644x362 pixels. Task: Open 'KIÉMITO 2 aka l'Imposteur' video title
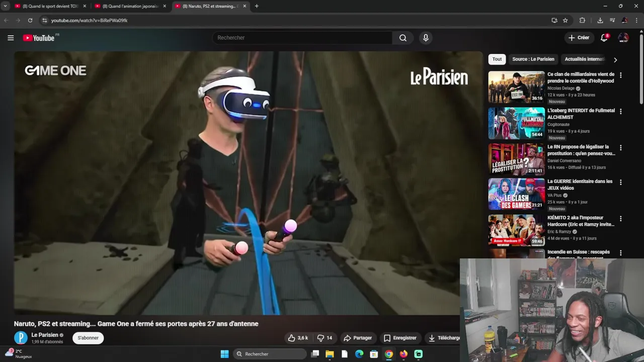coord(581,221)
